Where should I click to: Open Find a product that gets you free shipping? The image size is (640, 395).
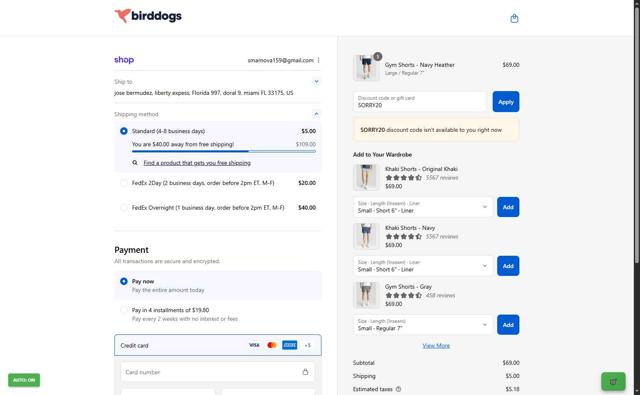[x=197, y=163]
